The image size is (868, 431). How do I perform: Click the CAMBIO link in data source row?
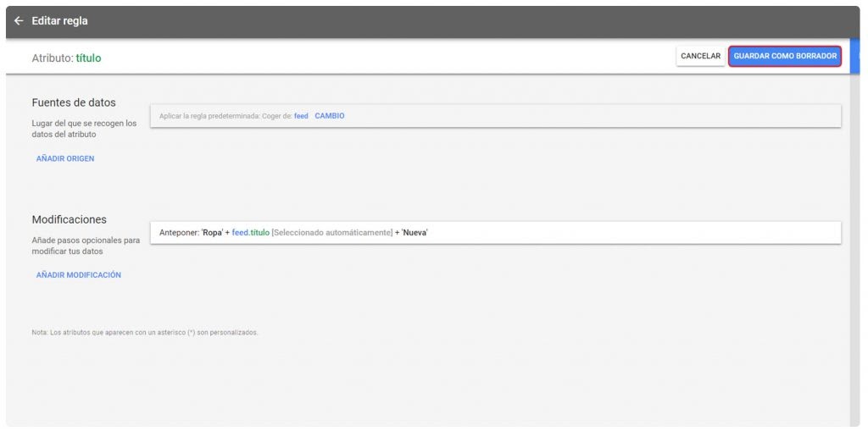330,116
